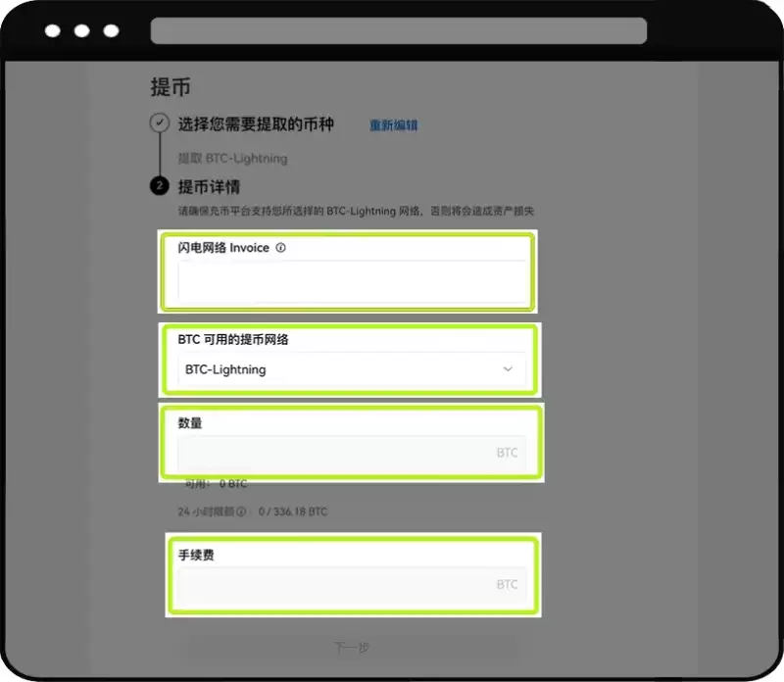Click the chevron inside the network selector
The height and width of the screenshot is (682, 784).
pos(508,369)
